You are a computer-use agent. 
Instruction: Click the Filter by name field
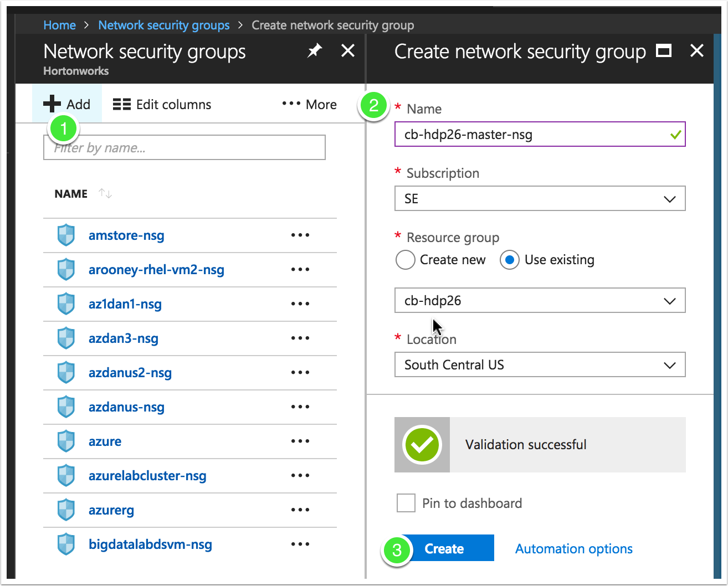[x=184, y=147]
